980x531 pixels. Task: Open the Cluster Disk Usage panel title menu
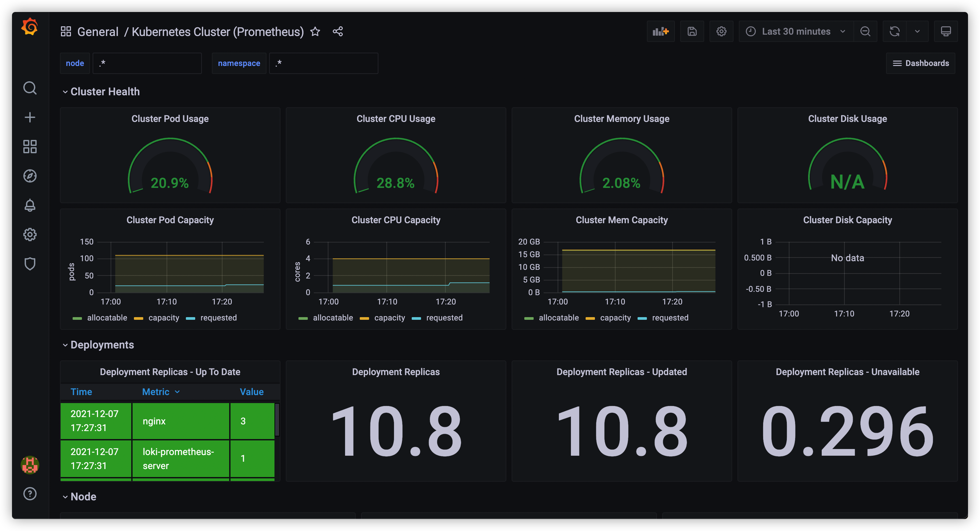tap(847, 119)
